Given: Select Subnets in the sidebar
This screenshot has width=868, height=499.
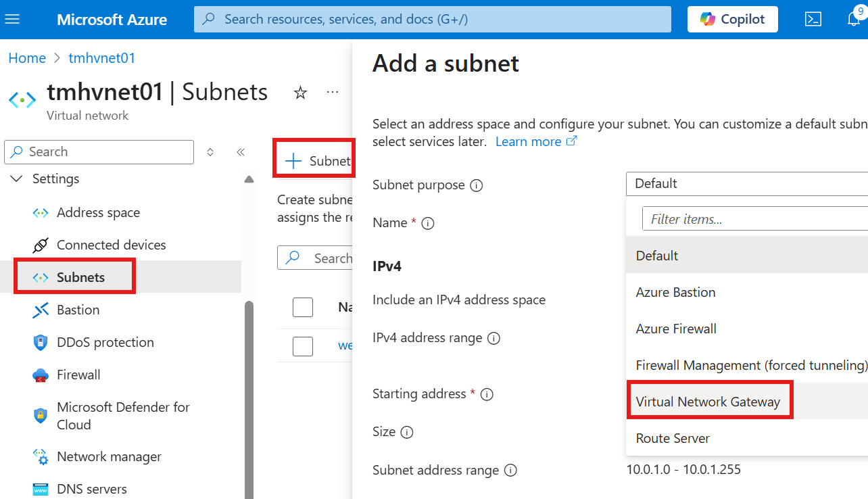Looking at the screenshot, I should (x=80, y=277).
